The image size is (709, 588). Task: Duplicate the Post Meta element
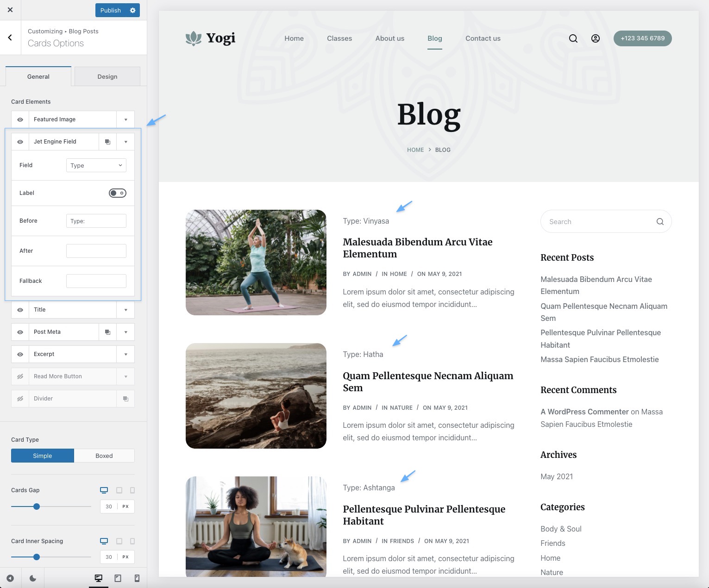pos(107,332)
